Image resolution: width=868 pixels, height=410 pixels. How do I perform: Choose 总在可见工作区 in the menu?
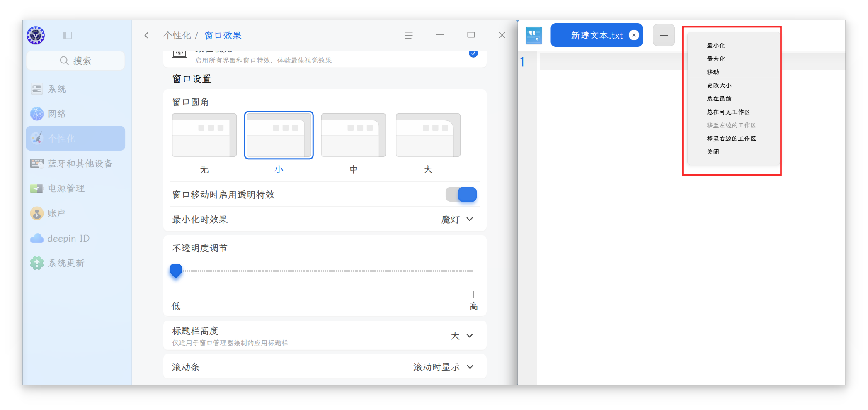[734, 112]
